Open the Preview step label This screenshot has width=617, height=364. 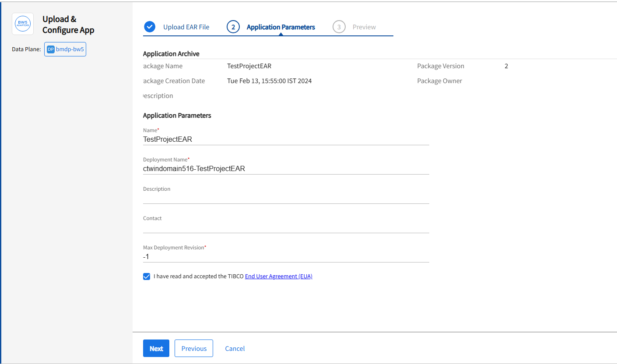(x=364, y=27)
